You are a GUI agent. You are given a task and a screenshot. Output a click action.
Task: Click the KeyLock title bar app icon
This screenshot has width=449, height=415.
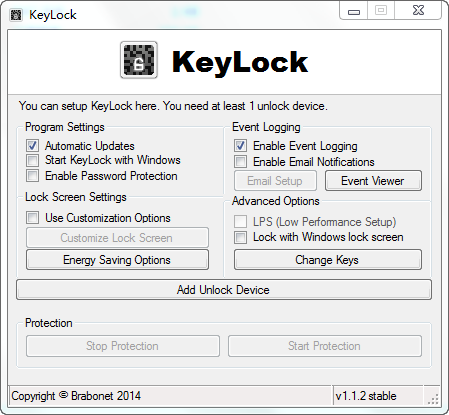click(16, 15)
